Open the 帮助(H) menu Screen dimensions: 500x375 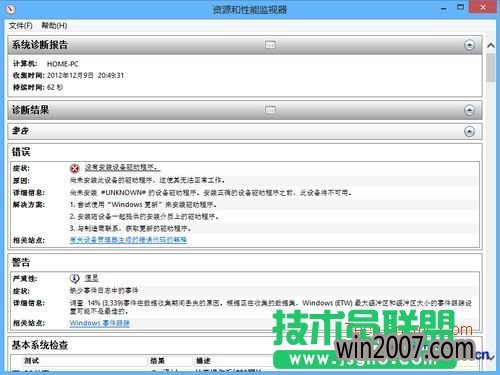click(54, 26)
